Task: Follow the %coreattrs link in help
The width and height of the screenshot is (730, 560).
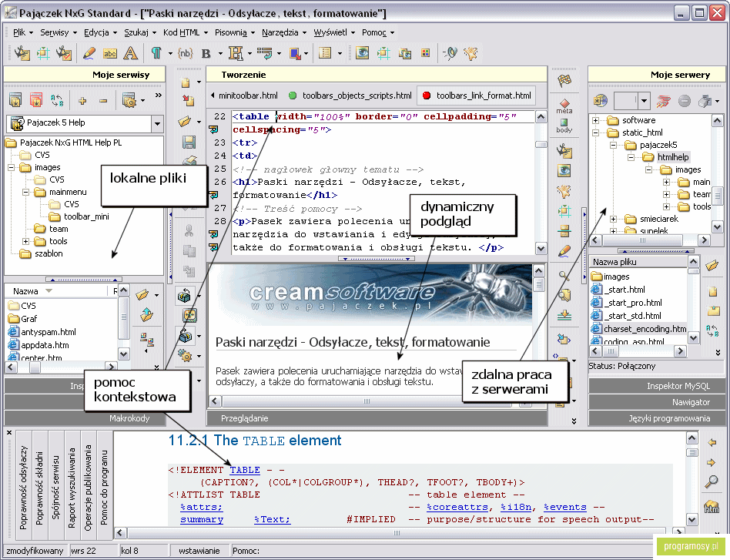Action: pyautogui.click(x=457, y=507)
